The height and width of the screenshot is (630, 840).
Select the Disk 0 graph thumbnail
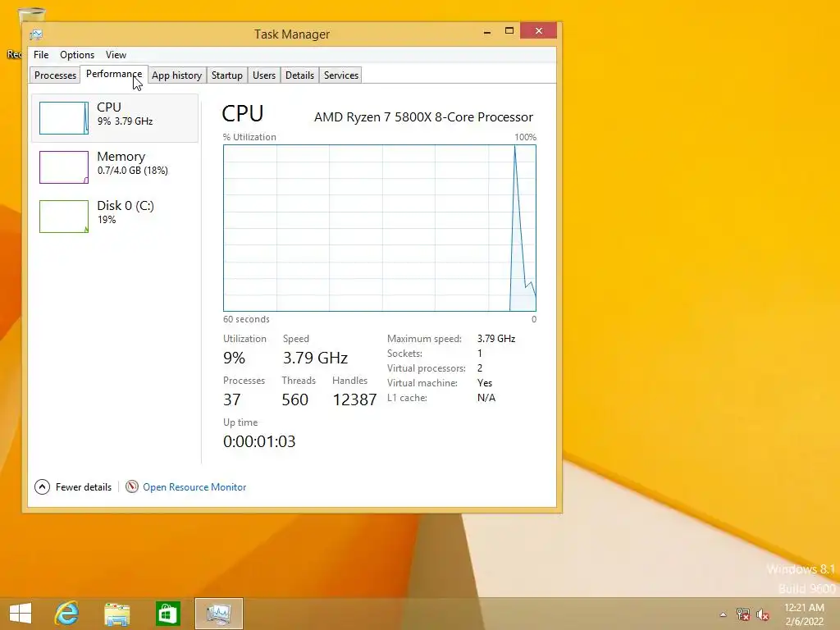click(x=64, y=217)
